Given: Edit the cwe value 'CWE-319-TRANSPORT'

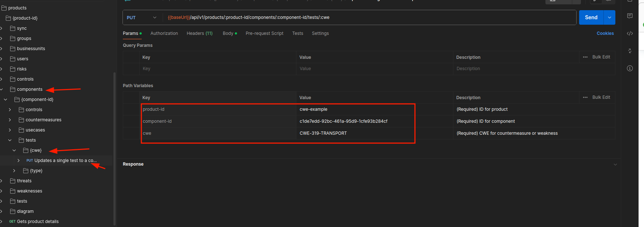Looking at the screenshot, I should pyautogui.click(x=323, y=133).
